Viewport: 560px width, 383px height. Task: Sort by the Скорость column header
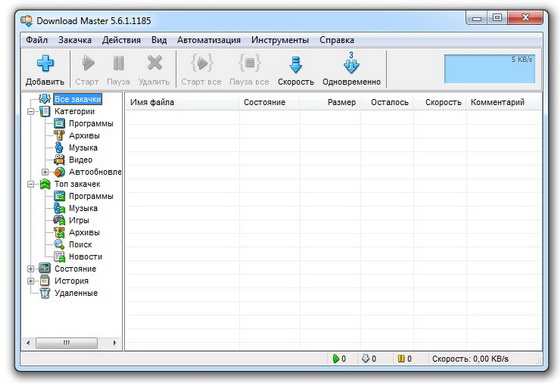pyautogui.click(x=440, y=102)
